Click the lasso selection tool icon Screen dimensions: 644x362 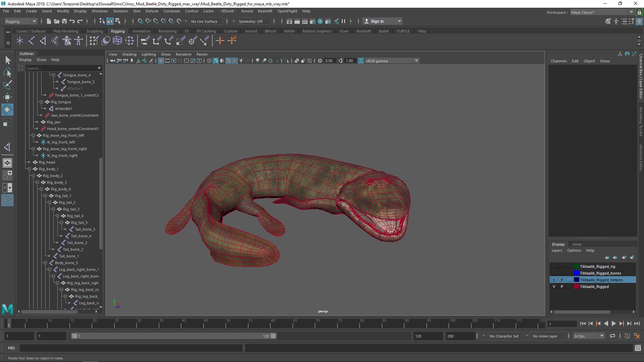pos(7,72)
